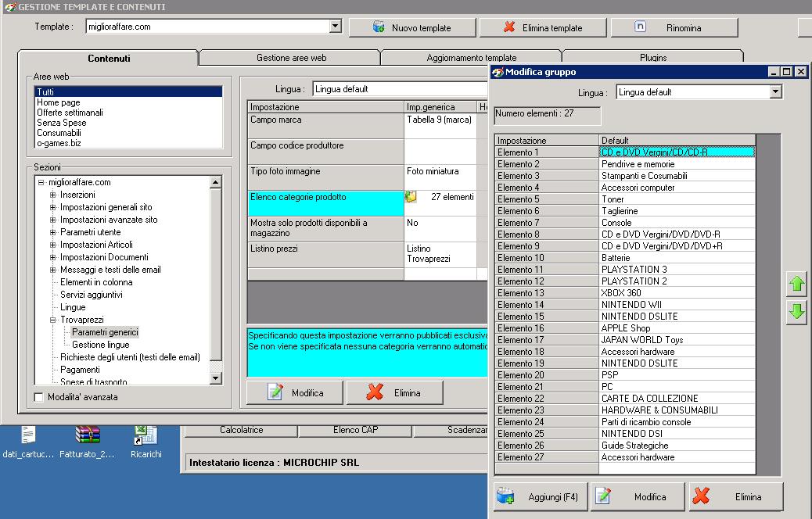Collapse the miglioraffare.com tree node

41,182
